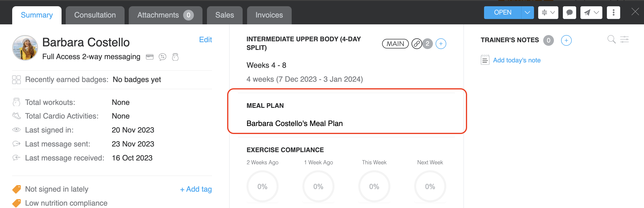Image resolution: width=644 pixels, height=208 pixels.
Task: Click the paper plane send icon
Action: pos(587,13)
